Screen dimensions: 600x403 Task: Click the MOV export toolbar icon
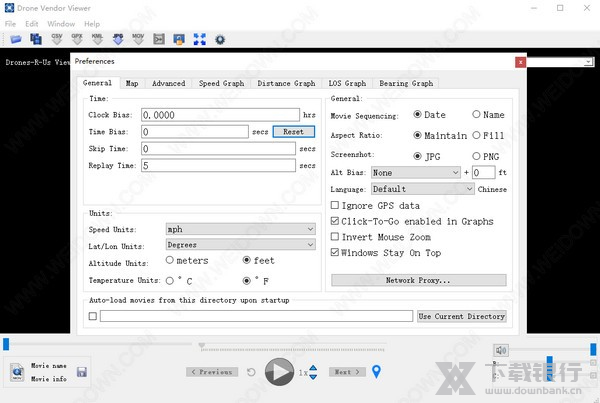tap(138, 39)
